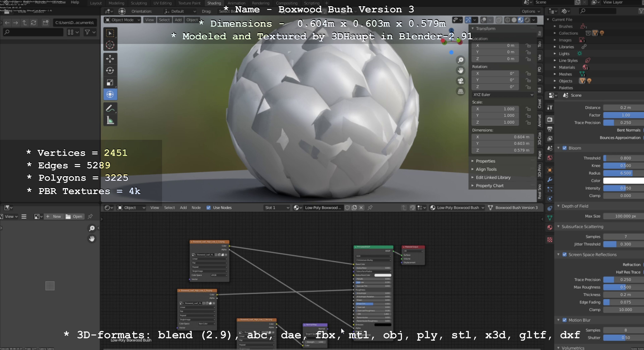Toggle the Screen Space Reflections checkbox
Viewport: 644px width, 350px height.
click(x=565, y=255)
